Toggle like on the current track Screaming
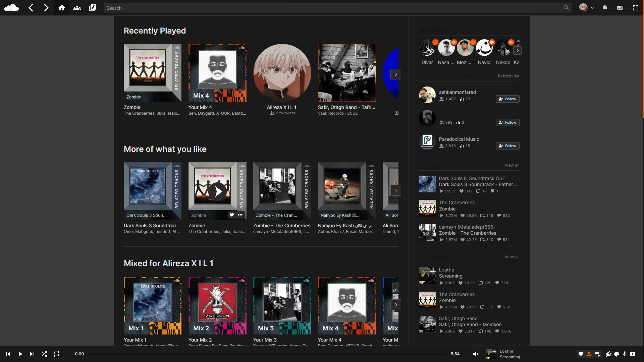This screenshot has height=362, width=644. click(581, 354)
